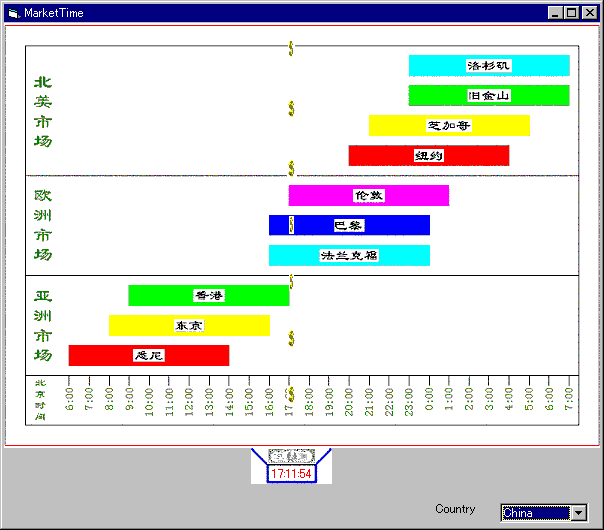Click the 23:00 time axis label

pos(409,402)
